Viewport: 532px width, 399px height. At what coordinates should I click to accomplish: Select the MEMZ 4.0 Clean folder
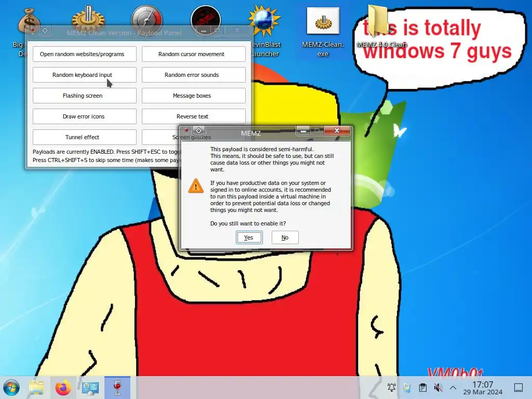coord(381,26)
